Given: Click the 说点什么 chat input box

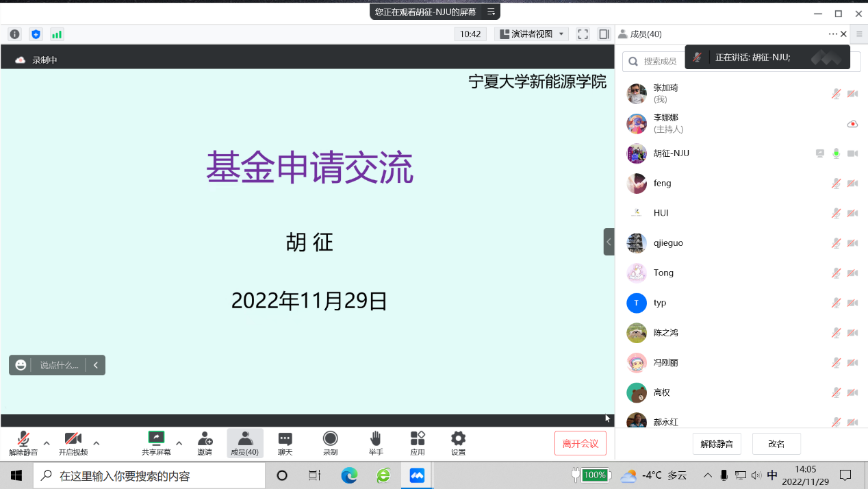Looking at the screenshot, I should click(59, 365).
